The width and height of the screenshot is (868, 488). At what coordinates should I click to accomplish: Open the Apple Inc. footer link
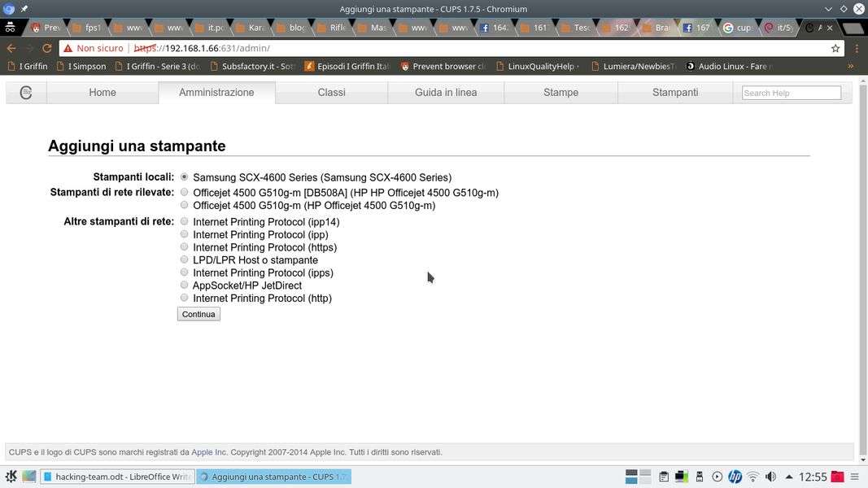(209, 452)
